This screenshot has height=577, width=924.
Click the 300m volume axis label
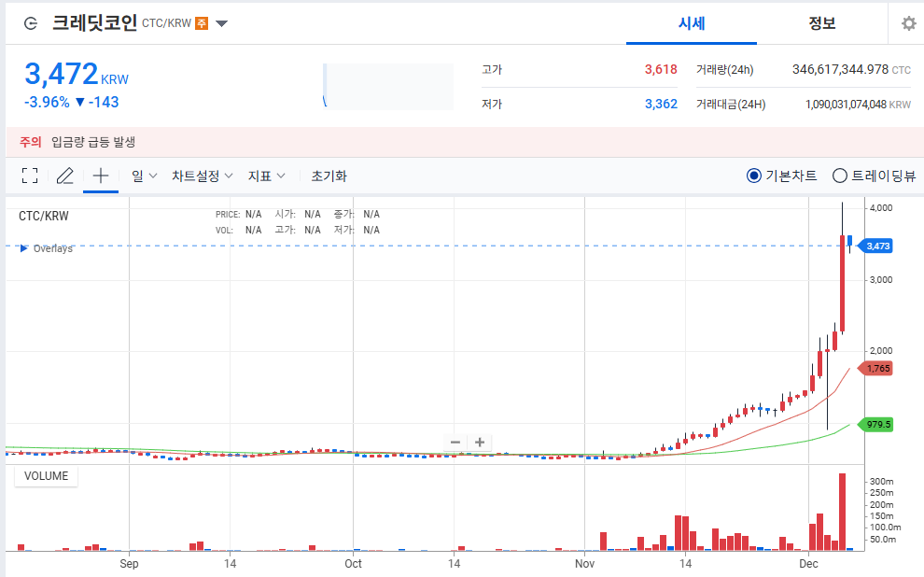(x=882, y=482)
